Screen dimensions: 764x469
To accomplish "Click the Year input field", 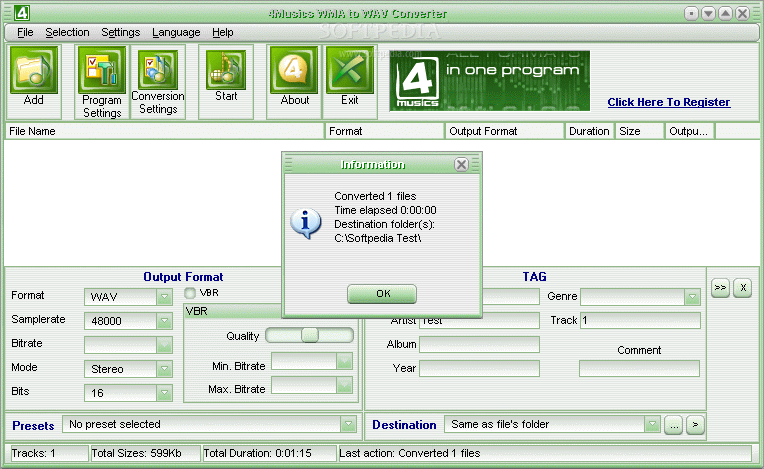I will (479, 368).
